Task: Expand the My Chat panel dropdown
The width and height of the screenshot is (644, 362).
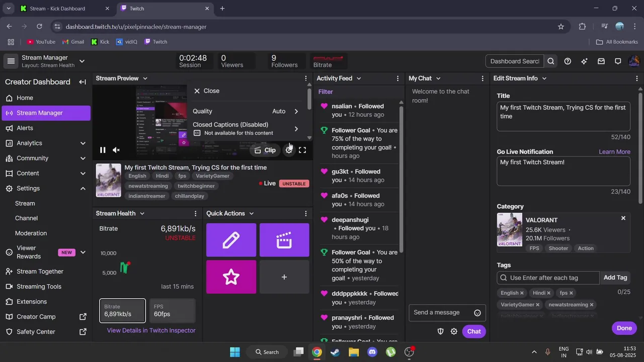Action: (x=438, y=78)
